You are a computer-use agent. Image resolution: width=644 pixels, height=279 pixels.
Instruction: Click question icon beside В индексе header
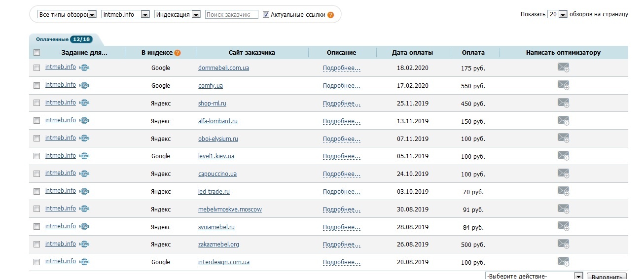pyautogui.click(x=178, y=53)
